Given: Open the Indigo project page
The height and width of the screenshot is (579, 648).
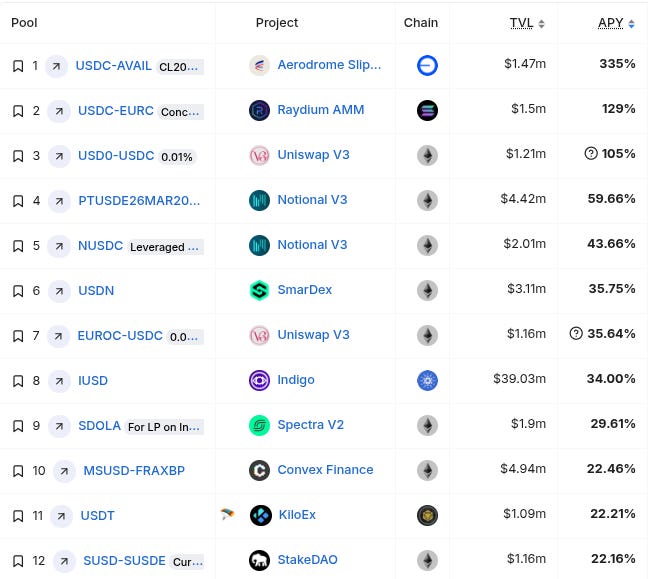Looking at the screenshot, I should pos(295,380).
